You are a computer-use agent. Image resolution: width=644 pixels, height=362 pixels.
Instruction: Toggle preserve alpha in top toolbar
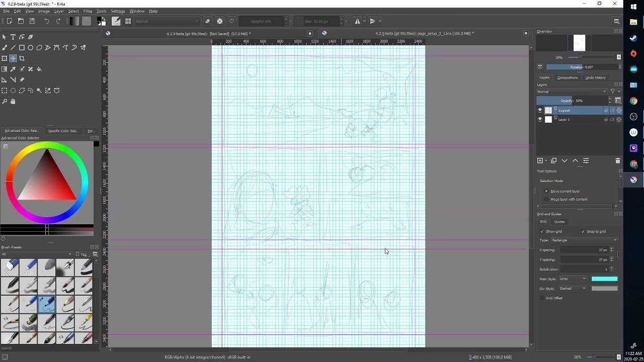(x=220, y=21)
